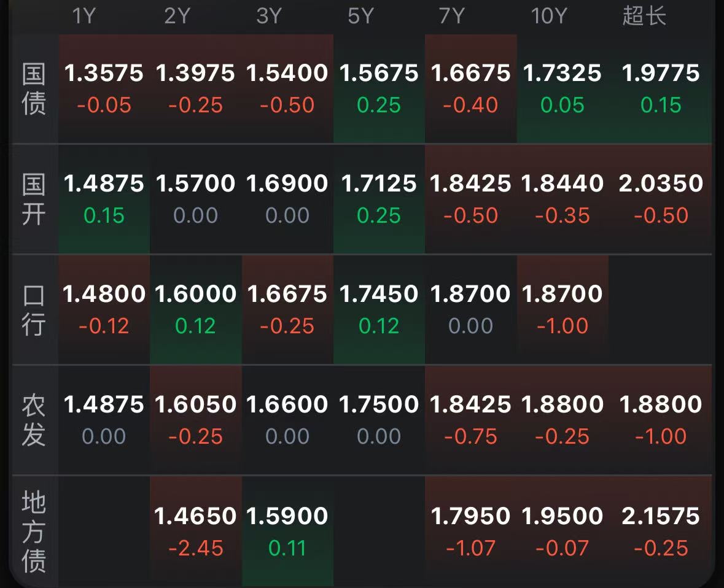Screen dimensions: 724x588
Task: Open the 口行 row label
Action: click(34, 310)
